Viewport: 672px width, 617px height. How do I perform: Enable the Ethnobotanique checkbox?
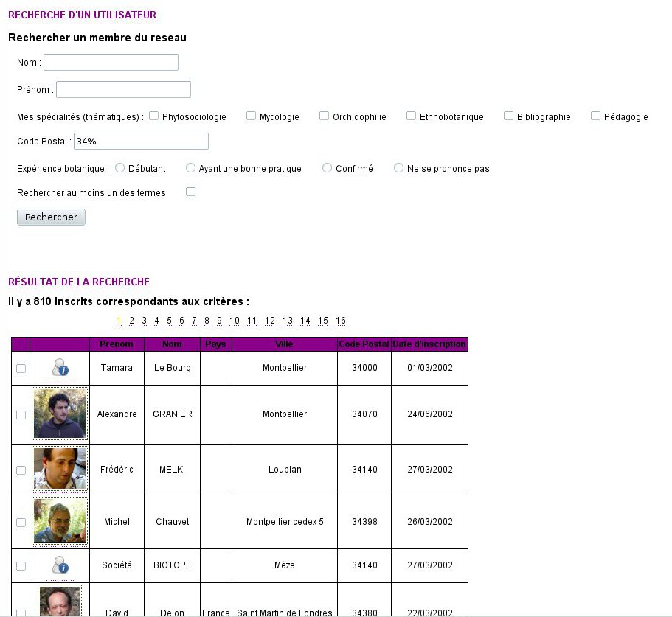[x=410, y=115]
